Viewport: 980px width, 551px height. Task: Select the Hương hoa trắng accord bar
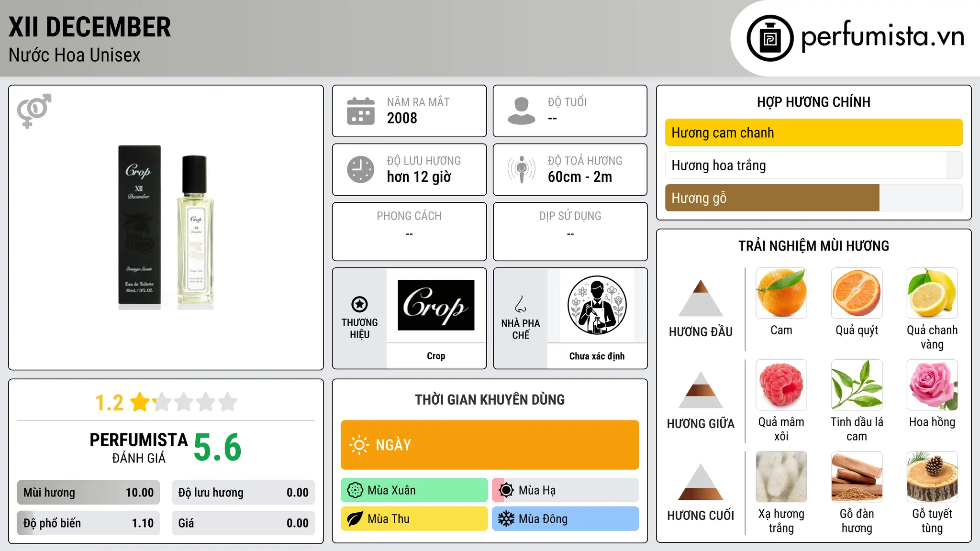813,165
